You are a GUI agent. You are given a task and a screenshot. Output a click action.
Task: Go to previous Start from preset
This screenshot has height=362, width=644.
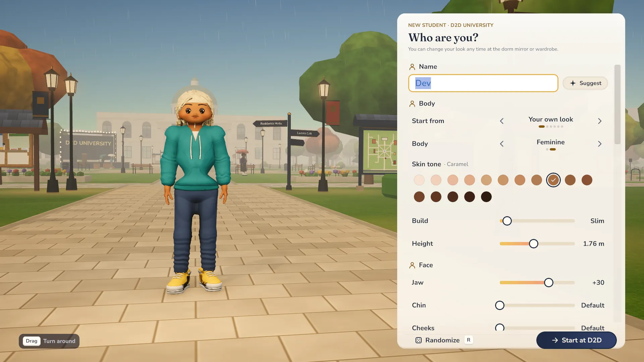point(502,121)
